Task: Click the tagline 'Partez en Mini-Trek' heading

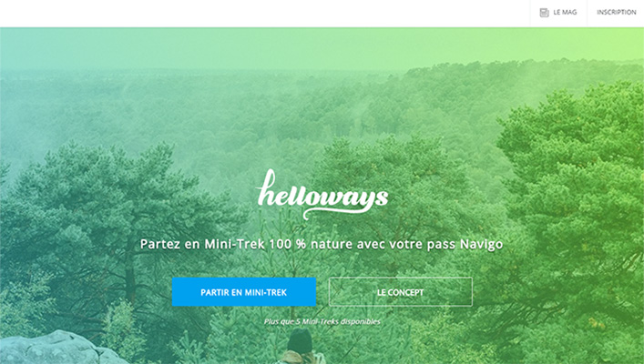Action: click(x=322, y=244)
